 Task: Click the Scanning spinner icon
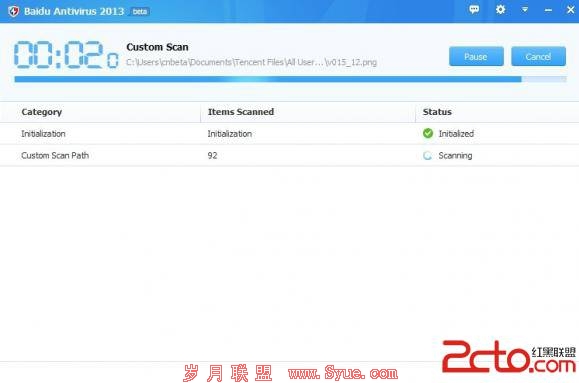[x=428, y=155]
